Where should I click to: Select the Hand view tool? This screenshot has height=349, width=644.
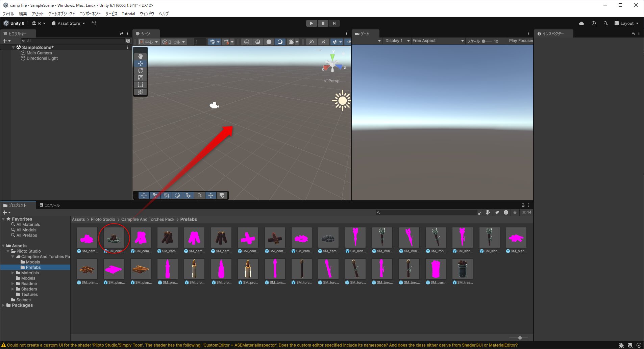[141, 56]
